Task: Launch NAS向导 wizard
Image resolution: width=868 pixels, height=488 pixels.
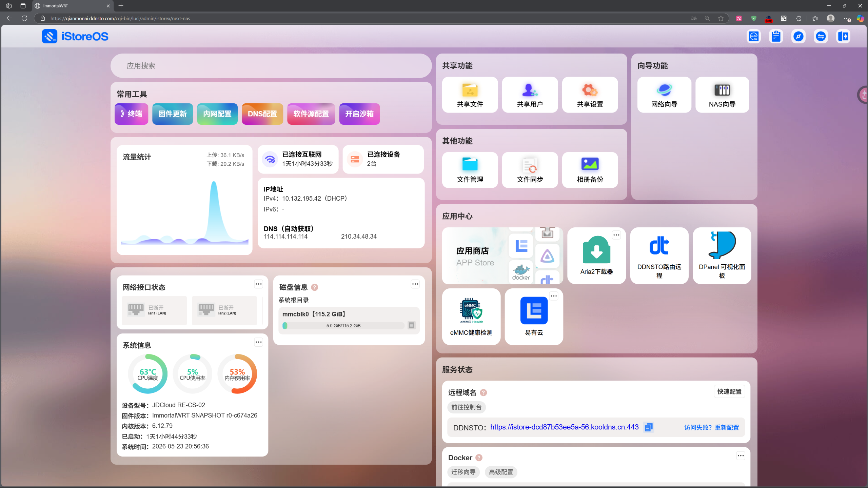Action: click(722, 95)
